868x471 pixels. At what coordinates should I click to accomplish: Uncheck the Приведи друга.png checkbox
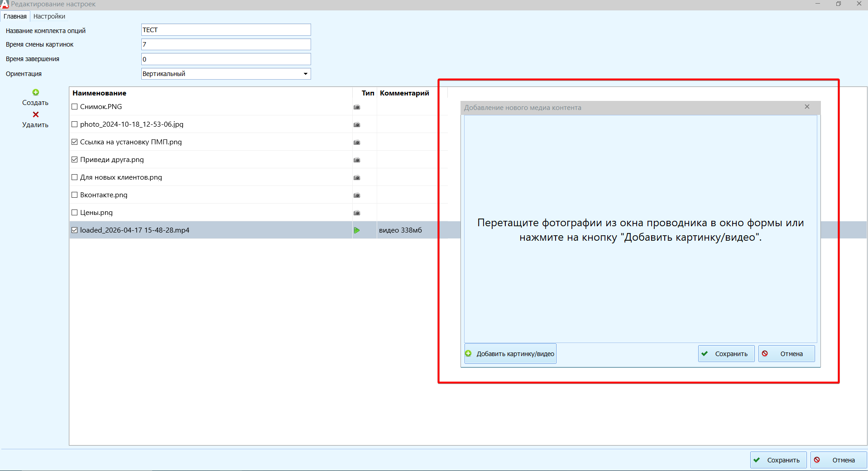[75, 160]
